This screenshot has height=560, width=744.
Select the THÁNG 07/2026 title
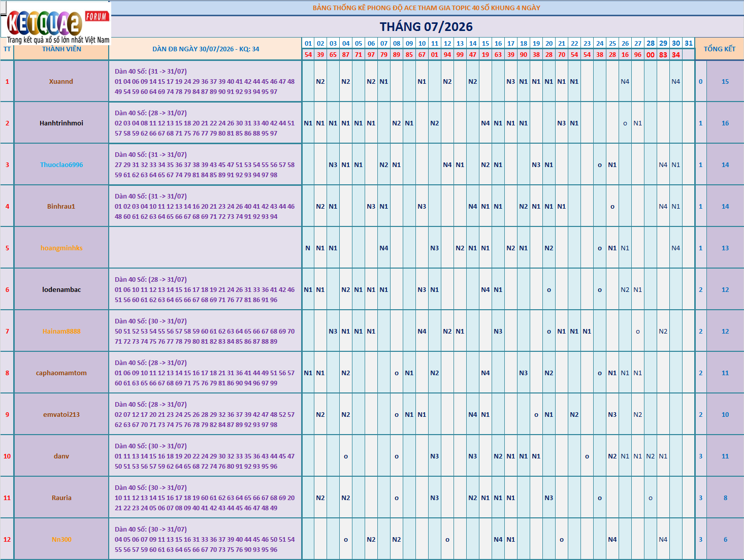tap(426, 27)
